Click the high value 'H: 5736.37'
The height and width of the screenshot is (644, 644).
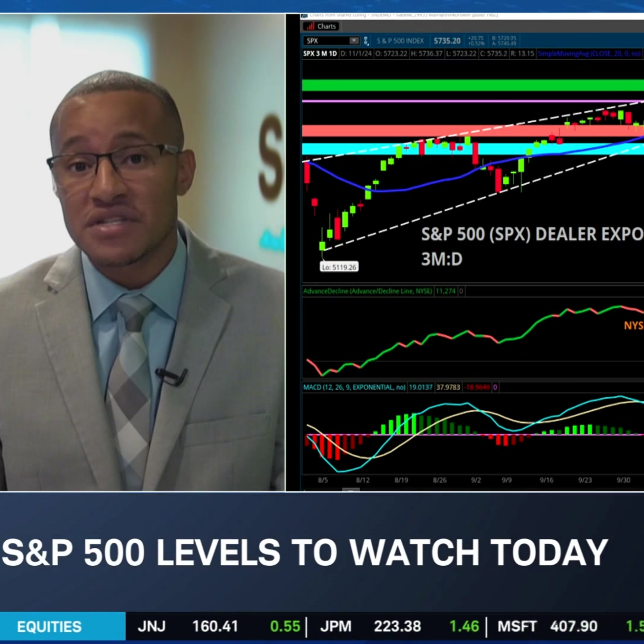pyautogui.click(x=427, y=54)
